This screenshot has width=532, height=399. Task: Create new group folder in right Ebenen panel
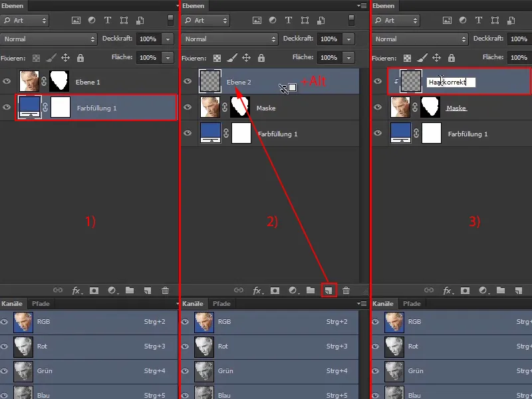click(501, 290)
